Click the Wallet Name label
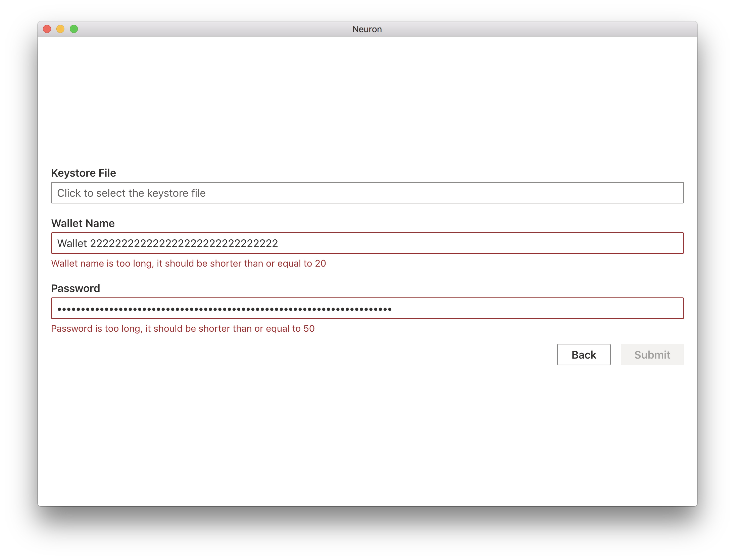This screenshot has width=735, height=560. point(83,223)
